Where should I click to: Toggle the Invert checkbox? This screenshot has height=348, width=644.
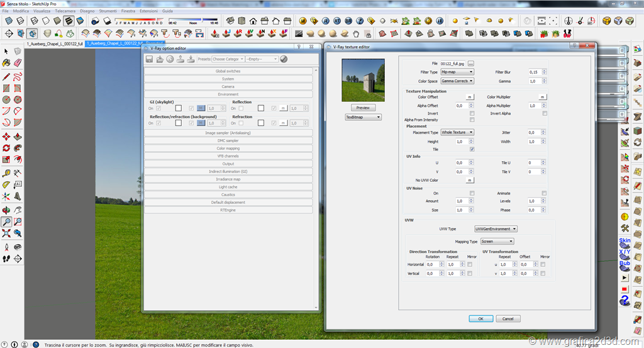pyautogui.click(x=472, y=113)
